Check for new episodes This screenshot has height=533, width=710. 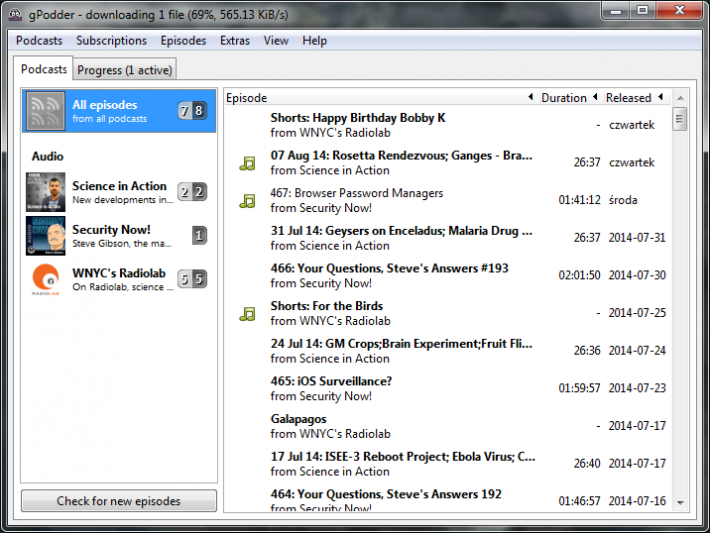119,501
